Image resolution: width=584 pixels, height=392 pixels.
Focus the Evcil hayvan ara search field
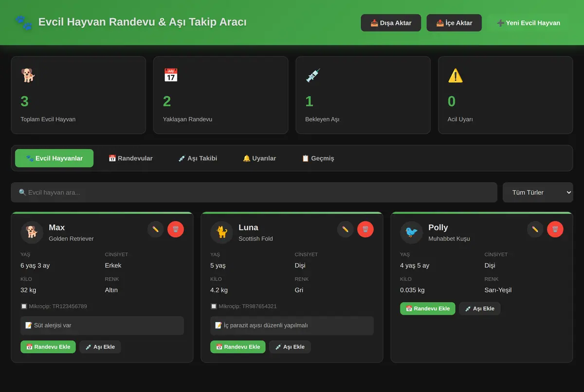[x=254, y=193]
